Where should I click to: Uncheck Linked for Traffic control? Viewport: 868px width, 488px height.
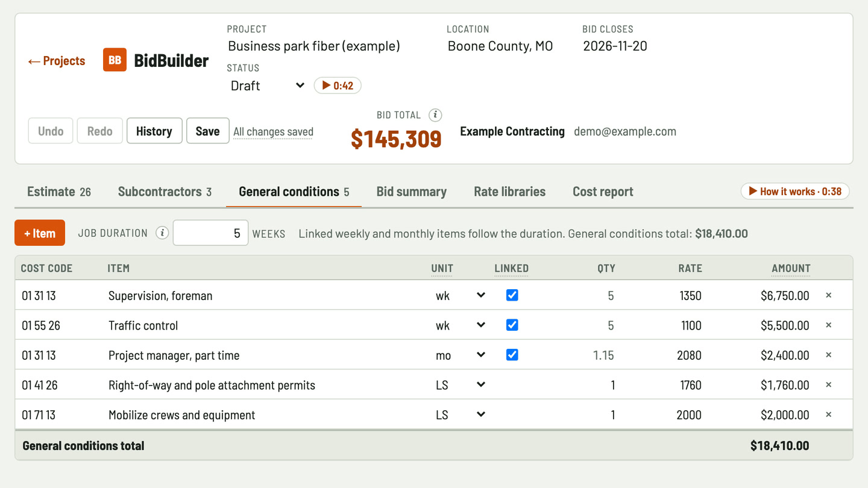pos(512,325)
